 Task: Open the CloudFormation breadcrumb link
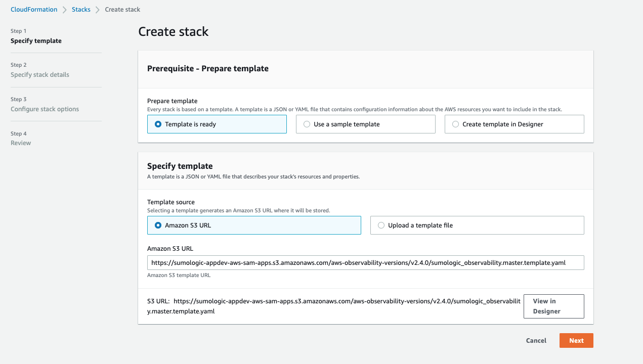[33, 9]
